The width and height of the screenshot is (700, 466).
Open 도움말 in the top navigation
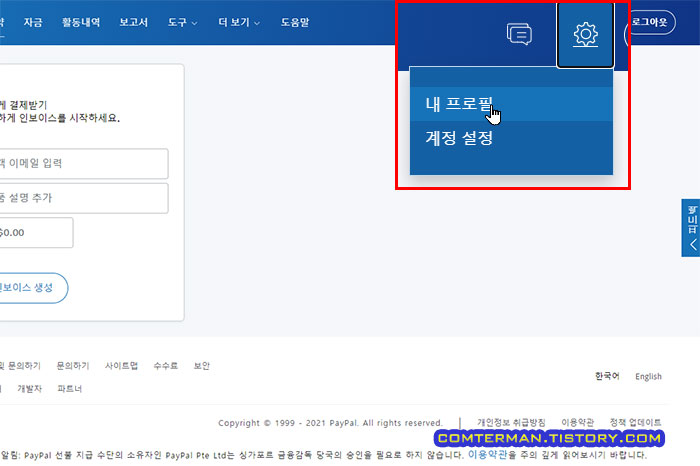pos(295,22)
